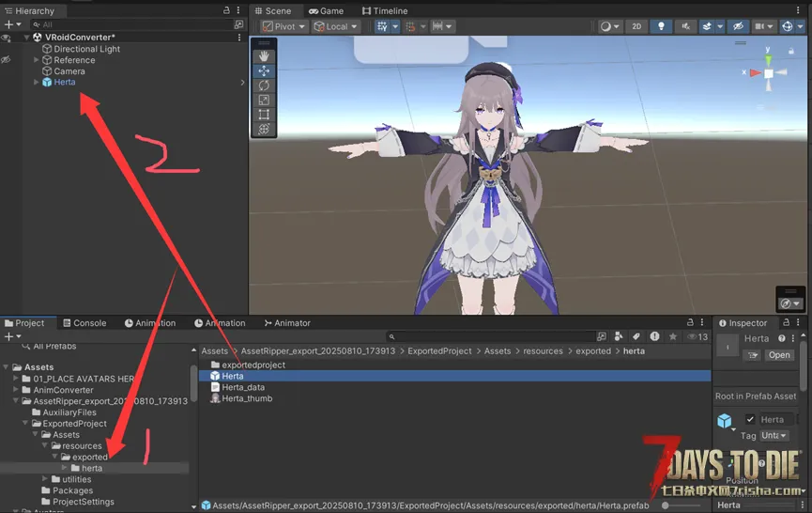The image size is (812, 513).
Task: Click AssetRipper_export breadcrumb segment
Action: point(318,350)
